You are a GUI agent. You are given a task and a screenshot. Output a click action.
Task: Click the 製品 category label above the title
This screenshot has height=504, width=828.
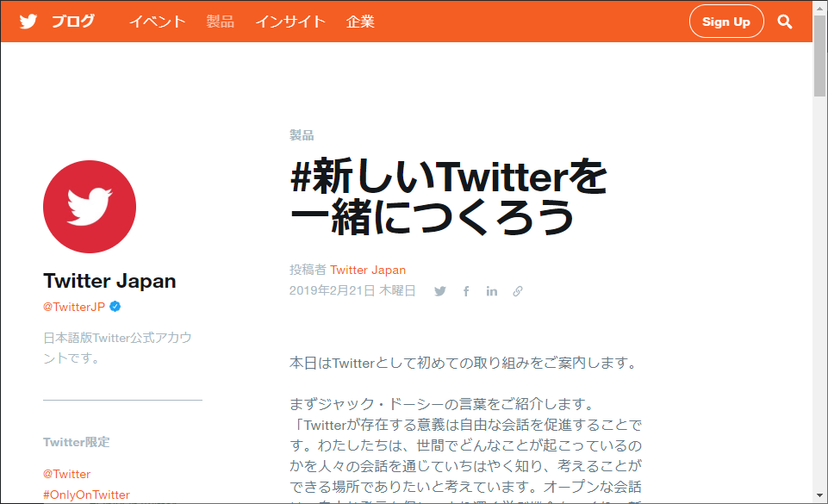(301, 134)
